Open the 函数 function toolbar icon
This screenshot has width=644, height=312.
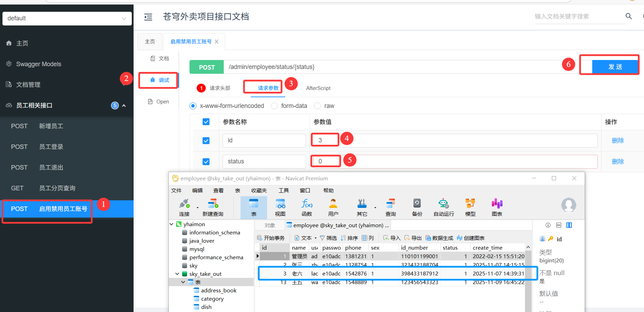coord(307,204)
